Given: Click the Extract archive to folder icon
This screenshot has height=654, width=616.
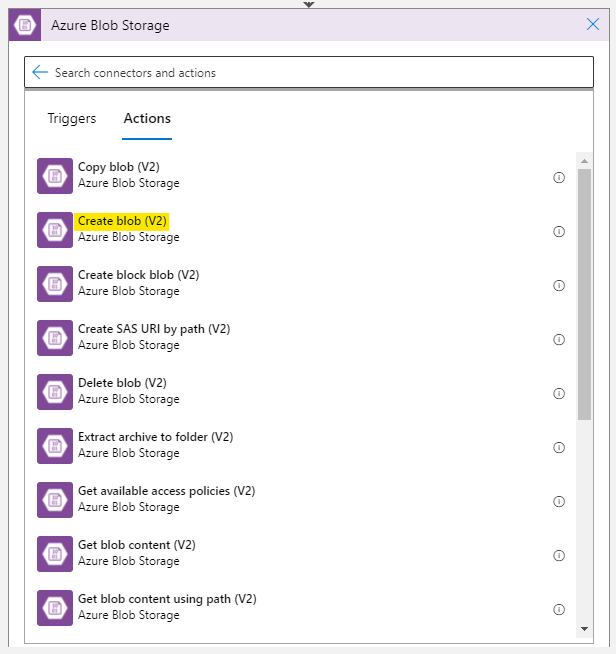Looking at the screenshot, I should [x=55, y=446].
